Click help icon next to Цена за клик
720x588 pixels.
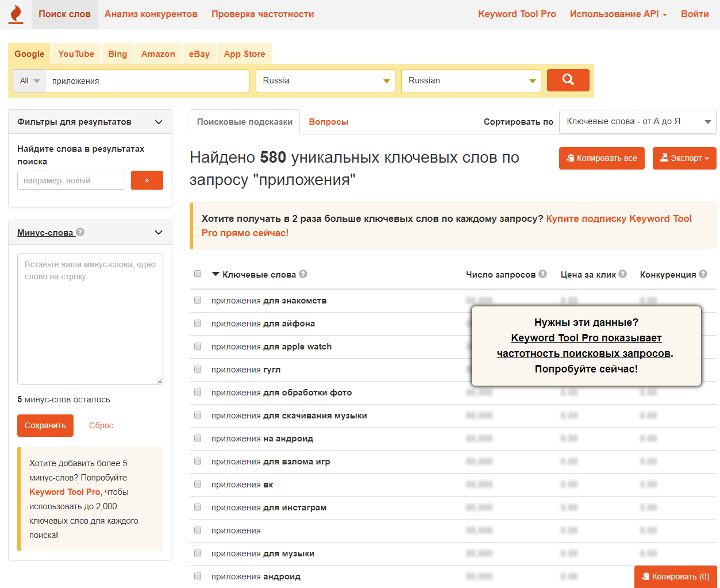(622, 274)
